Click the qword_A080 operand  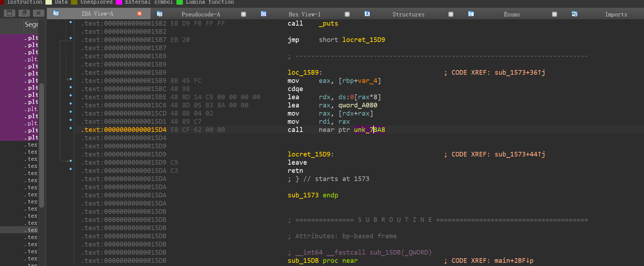pyautogui.click(x=358, y=105)
